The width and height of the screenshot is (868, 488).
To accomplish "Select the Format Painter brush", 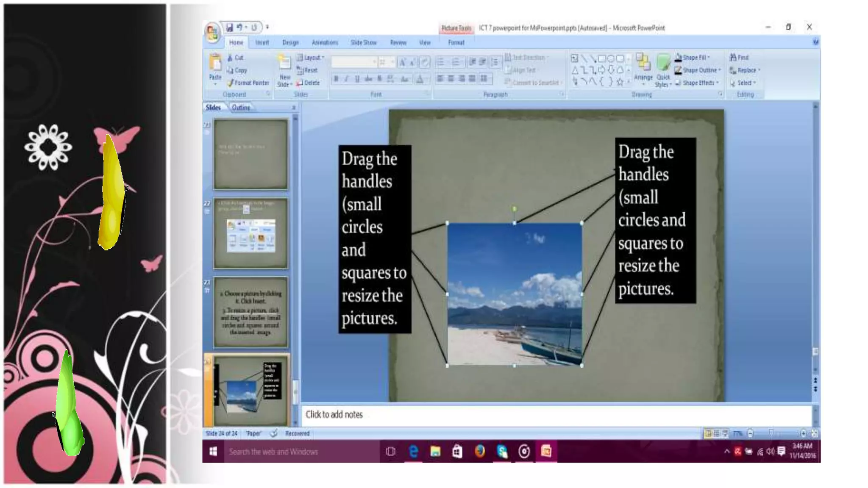I will coord(248,83).
